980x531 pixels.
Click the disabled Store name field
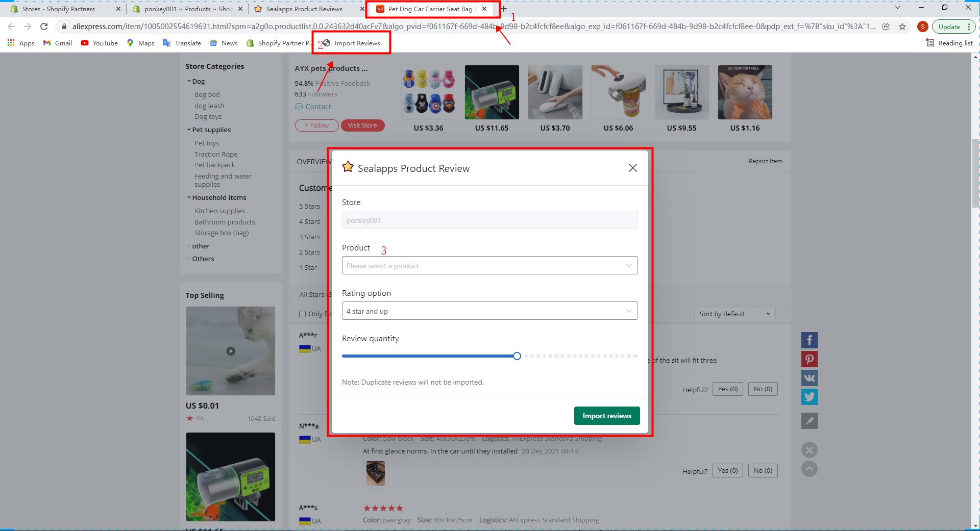click(489, 220)
